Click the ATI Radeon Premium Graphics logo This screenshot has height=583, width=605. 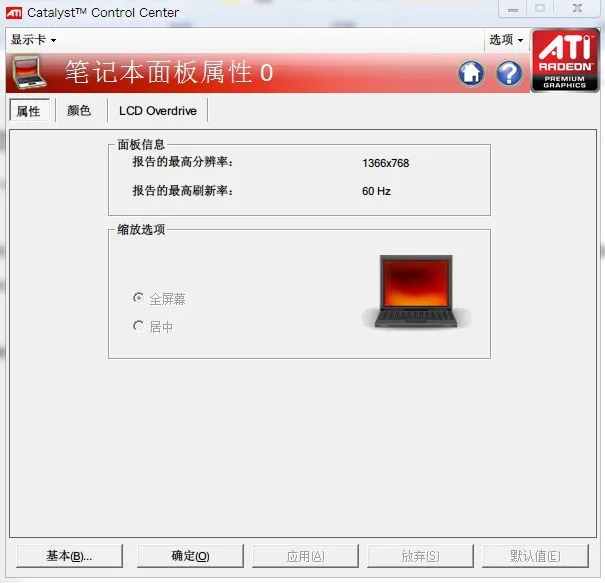click(x=565, y=60)
